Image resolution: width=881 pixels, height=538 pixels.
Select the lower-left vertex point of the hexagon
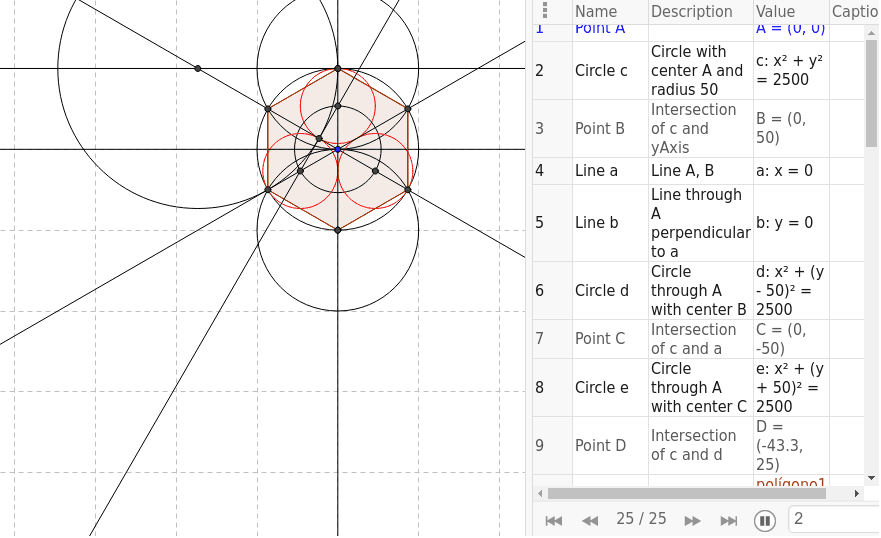[x=267, y=190]
